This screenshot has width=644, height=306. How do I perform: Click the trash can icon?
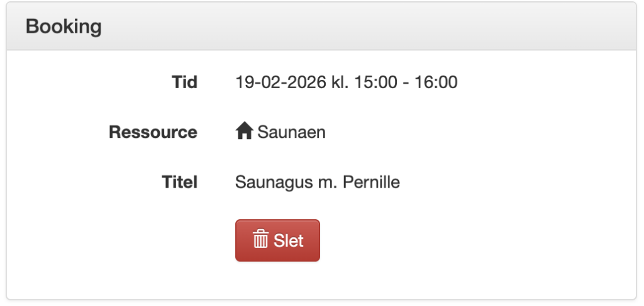[260, 240]
